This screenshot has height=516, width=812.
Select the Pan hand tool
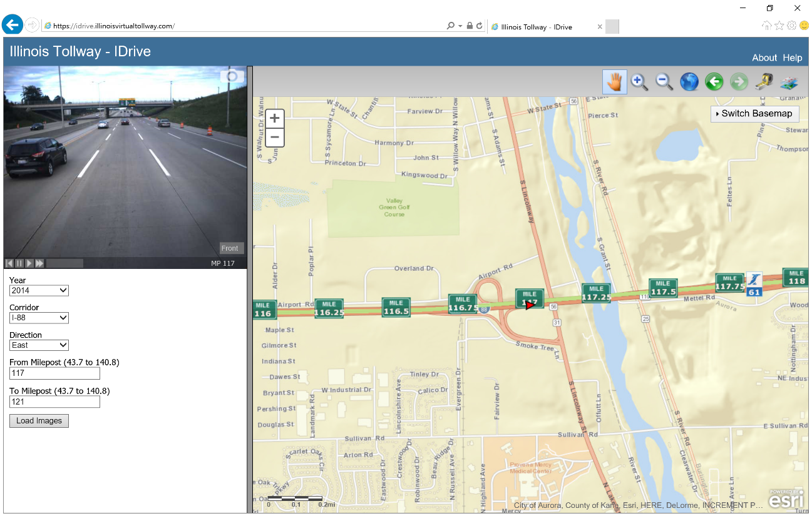click(x=615, y=82)
